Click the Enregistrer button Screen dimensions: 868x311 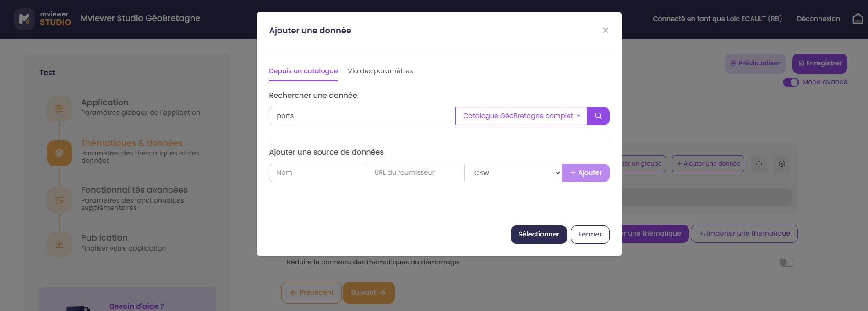pyautogui.click(x=820, y=64)
